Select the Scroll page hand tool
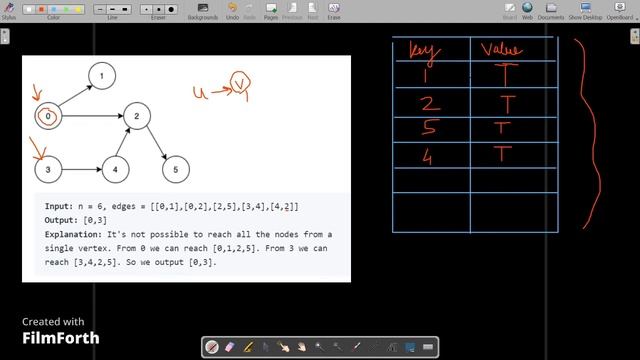The width and height of the screenshot is (640, 360). 302,347
